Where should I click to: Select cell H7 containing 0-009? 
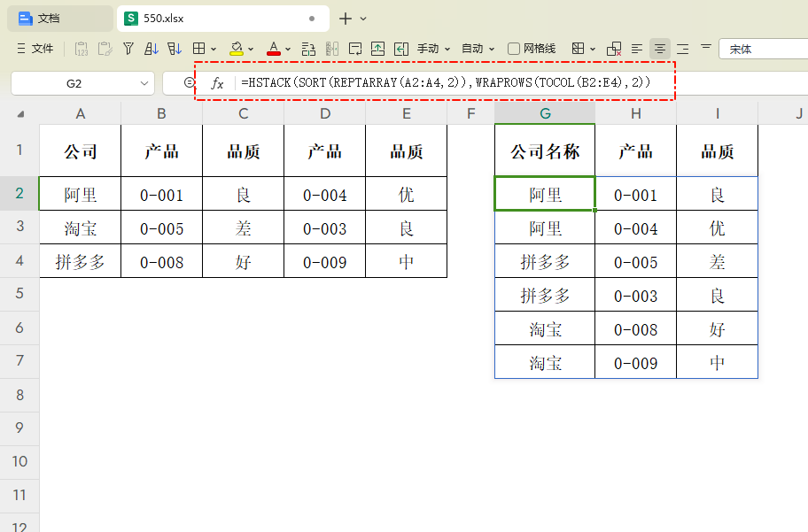(x=635, y=362)
